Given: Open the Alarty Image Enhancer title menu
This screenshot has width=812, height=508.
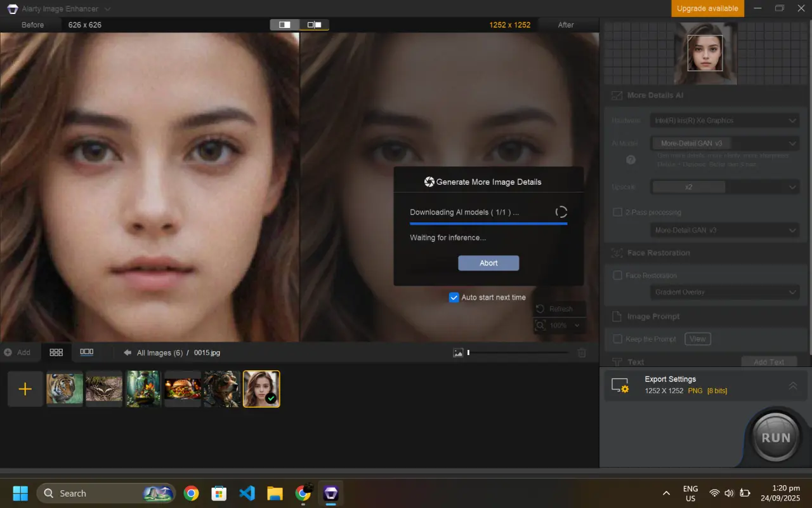Looking at the screenshot, I should (60, 9).
